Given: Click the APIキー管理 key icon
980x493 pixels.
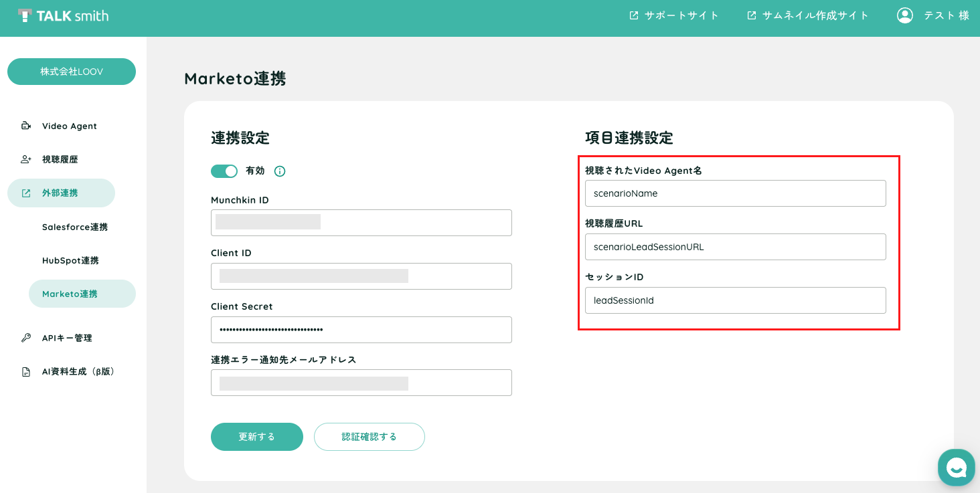Looking at the screenshot, I should [26, 338].
